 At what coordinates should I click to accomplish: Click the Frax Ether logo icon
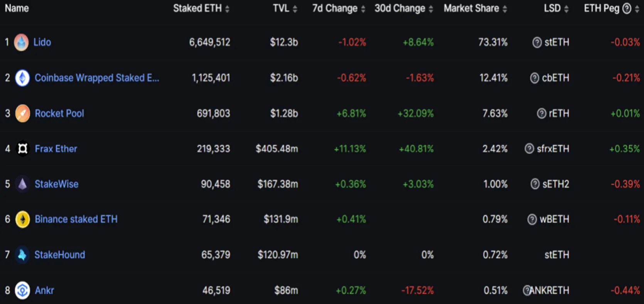[x=22, y=149]
